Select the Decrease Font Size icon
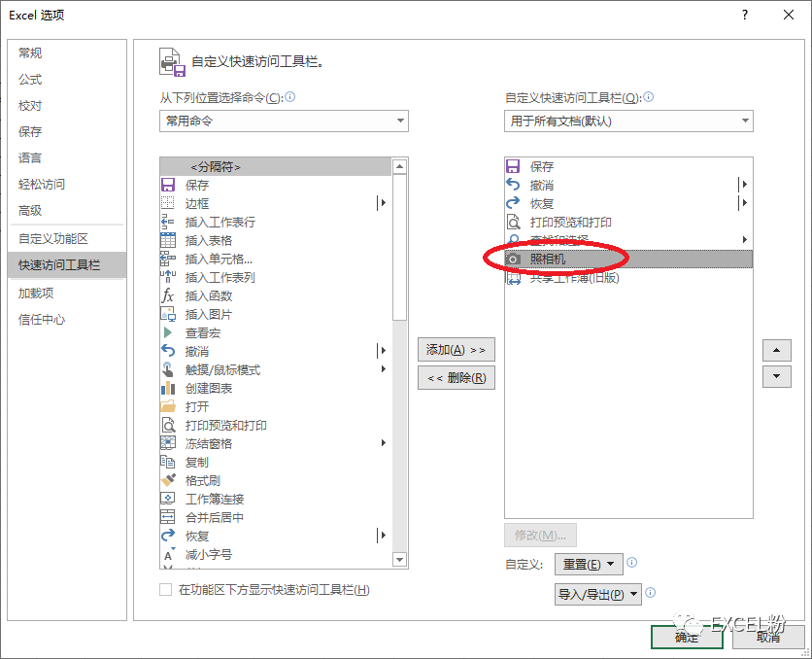This screenshot has height=659, width=812. 168,554
